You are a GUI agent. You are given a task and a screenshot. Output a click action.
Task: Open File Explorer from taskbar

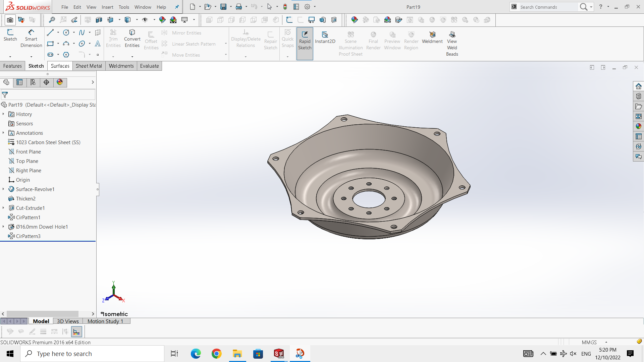click(237, 354)
